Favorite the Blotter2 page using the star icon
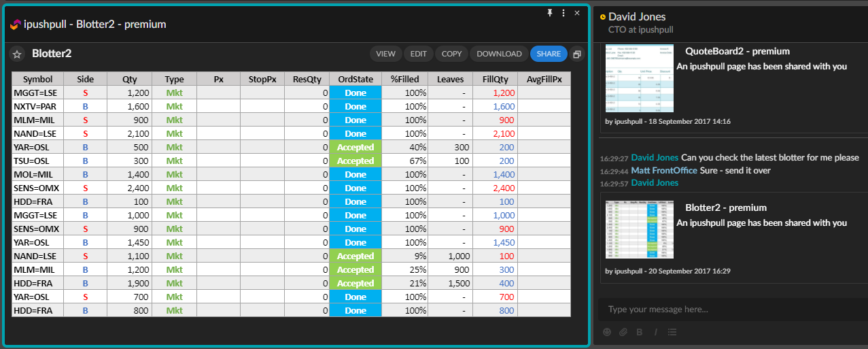This screenshot has width=868, height=349. point(18,54)
